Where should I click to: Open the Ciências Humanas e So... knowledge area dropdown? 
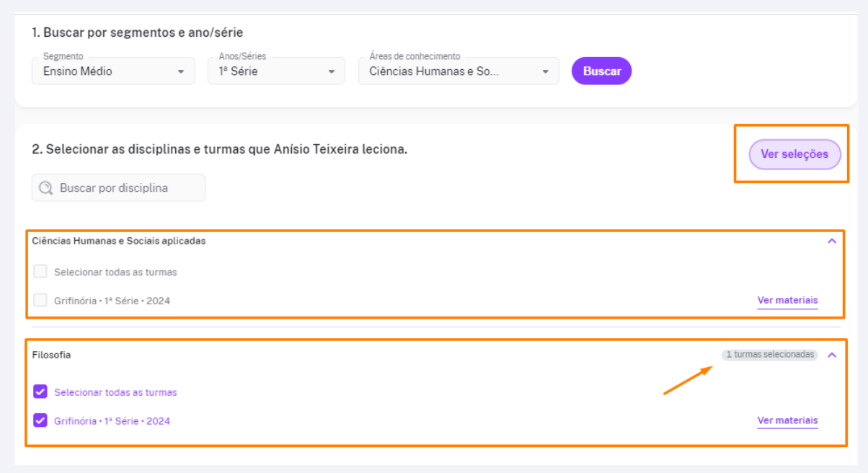[459, 71]
